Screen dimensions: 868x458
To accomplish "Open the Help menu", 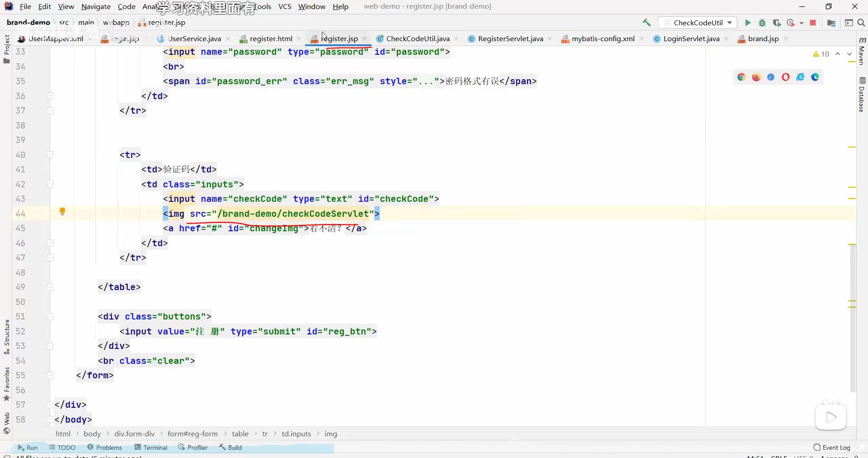I will point(340,6).
